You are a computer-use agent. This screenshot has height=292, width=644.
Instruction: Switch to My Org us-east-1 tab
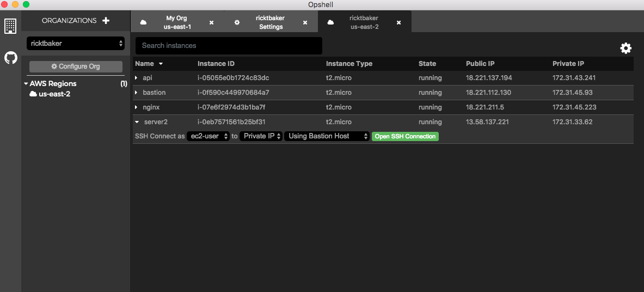click(176, 22)
